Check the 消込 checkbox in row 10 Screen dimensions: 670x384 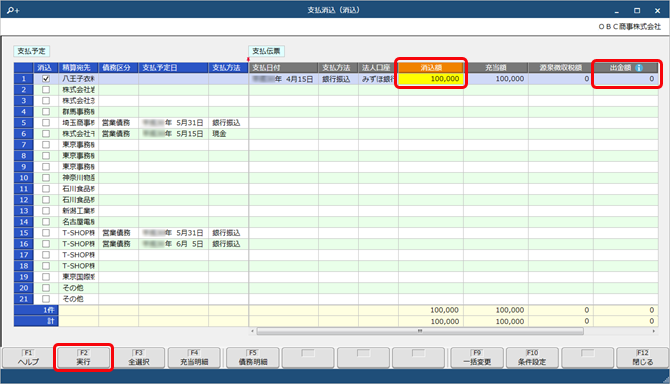46,178
